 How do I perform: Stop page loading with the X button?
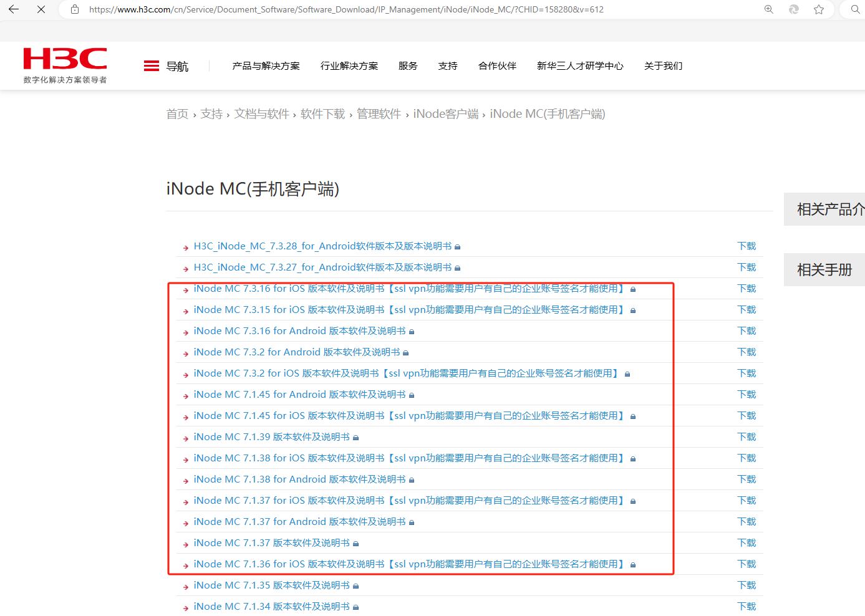[x=41, y=9]
